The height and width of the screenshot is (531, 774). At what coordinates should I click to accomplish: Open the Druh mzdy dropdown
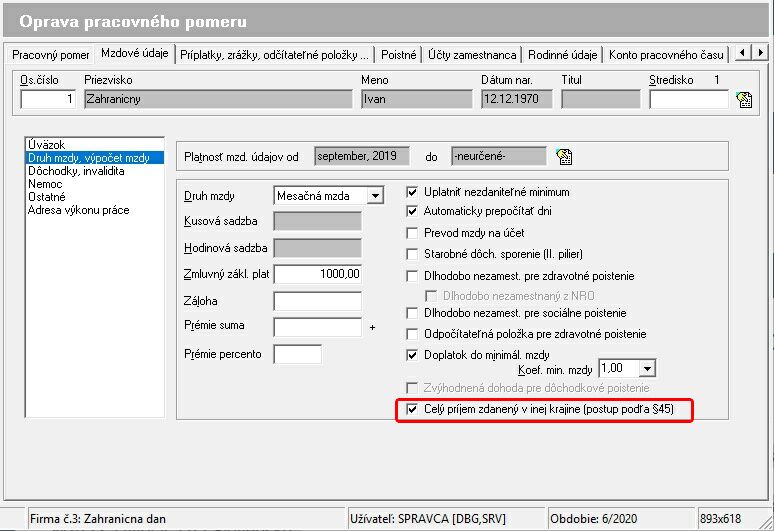375,196
